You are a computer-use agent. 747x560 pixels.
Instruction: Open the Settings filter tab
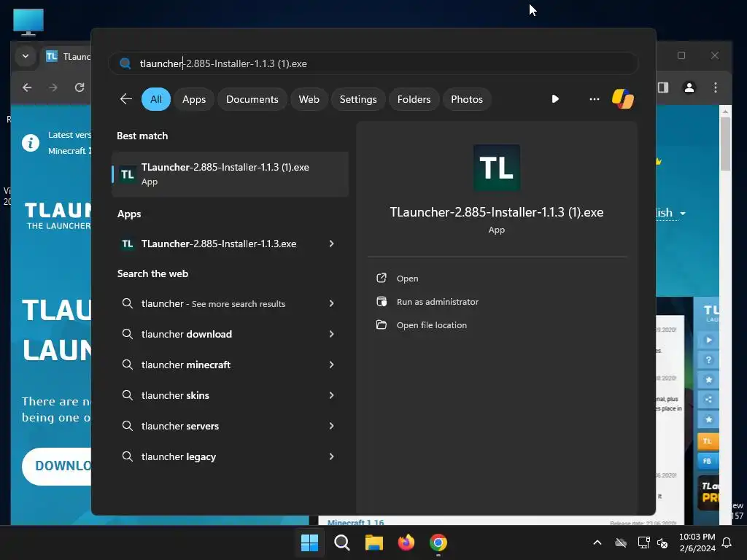click(x=357, y=99)
